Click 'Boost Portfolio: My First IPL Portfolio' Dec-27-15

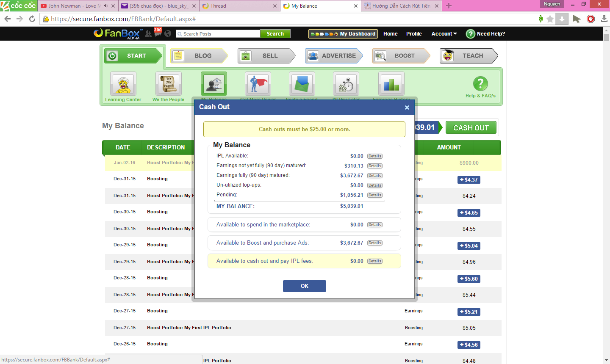[x=189, y=328]
